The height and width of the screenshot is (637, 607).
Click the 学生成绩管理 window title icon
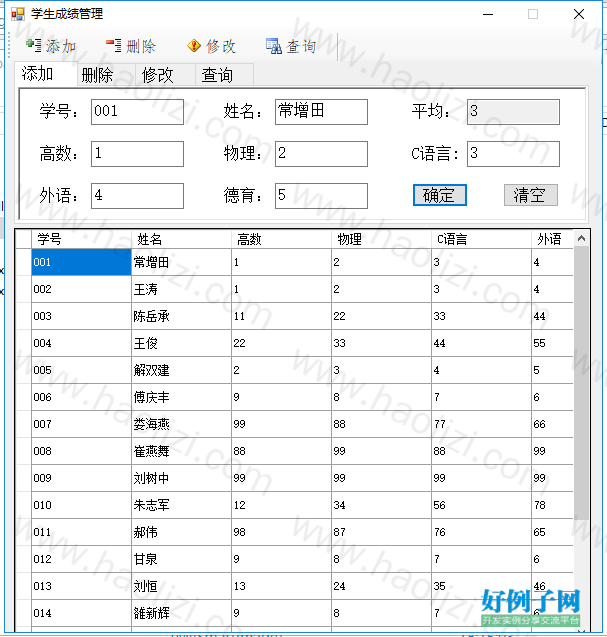pos(18,14)
